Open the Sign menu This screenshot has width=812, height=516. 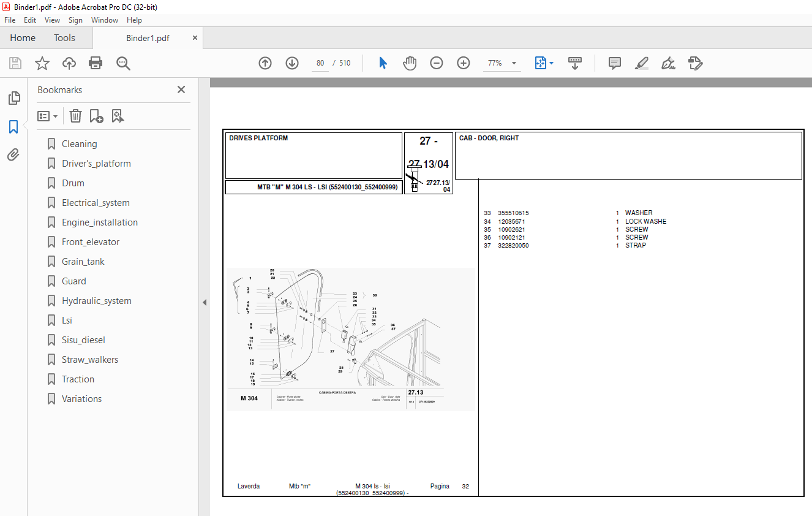pos(75,20)
